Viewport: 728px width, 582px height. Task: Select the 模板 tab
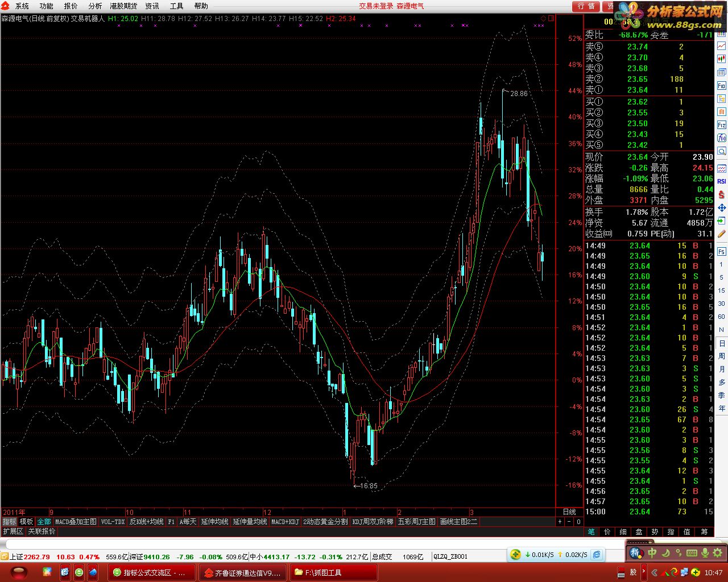[27, 522]
